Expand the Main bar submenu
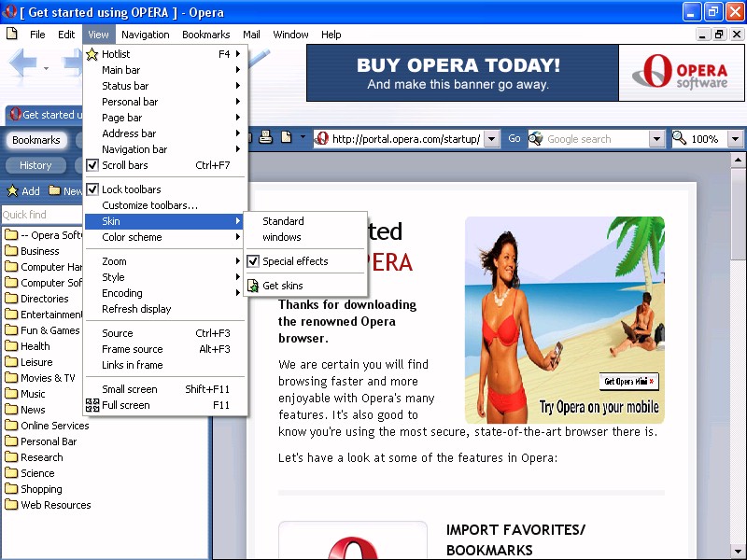The image size is (747, 560). 165,70
